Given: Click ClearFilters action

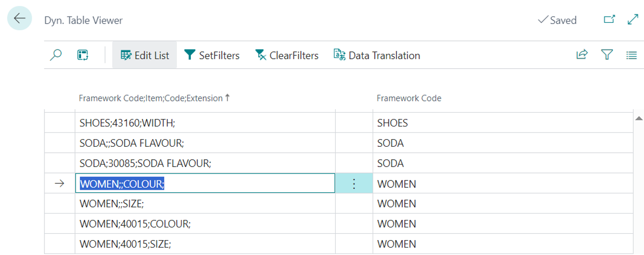Looking at the screenshot, I should tap(287, 55).
